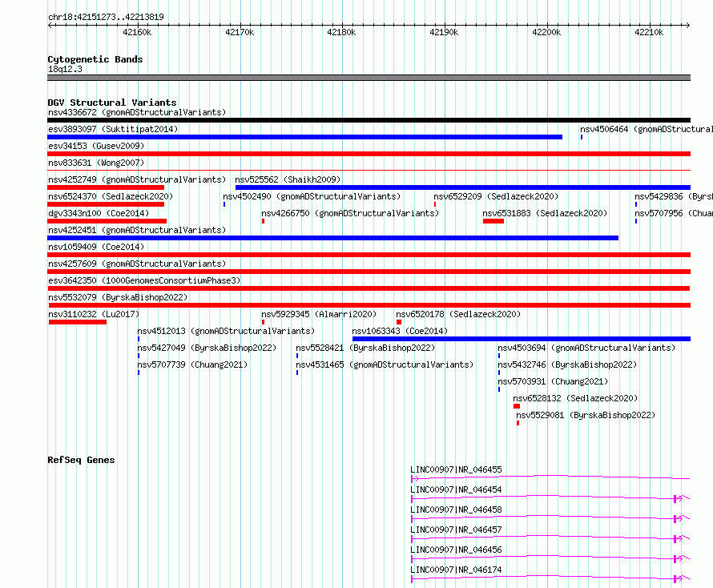Viewport: 713px width, 588px height.
Task: Click the nsv4252451 gnomAD variant label
Action: click(x=137, y=230)
